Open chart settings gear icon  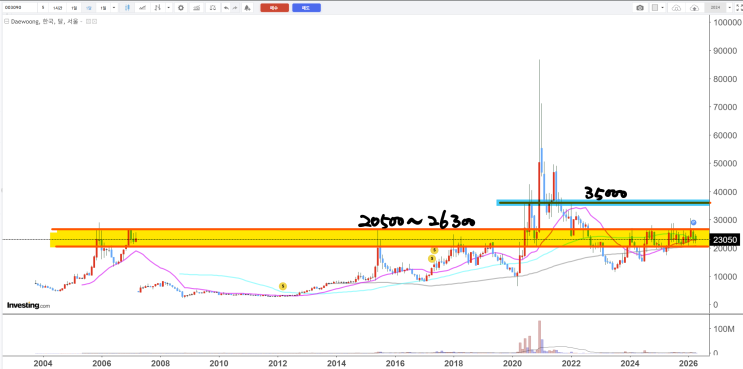pyautogui.click(x=181, y=8)
